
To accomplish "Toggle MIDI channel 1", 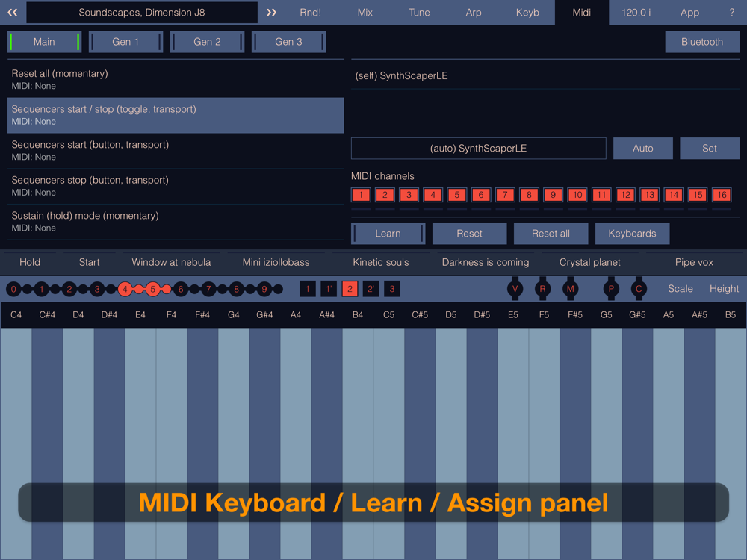I will [361, 195].
